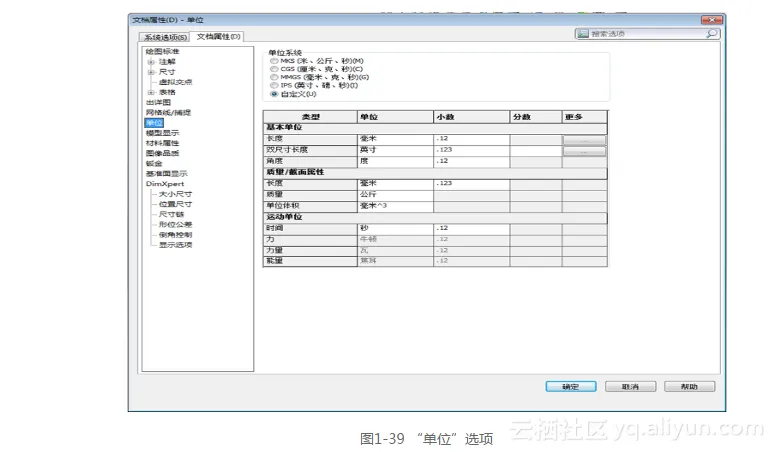Click the 焦耳 unit cell in 能量 row
Image resolution: width=775 pixels, height=452 pixels.
click(x=395, y=261)
